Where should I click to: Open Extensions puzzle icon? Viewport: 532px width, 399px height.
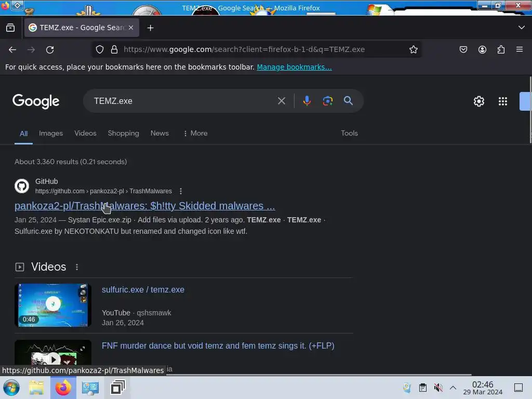[501, 49]
